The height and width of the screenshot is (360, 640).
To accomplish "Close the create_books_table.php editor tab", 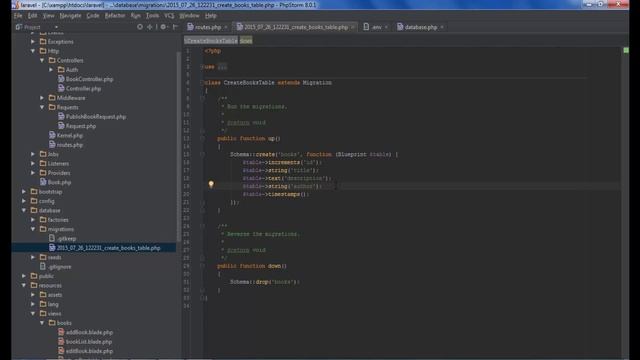I will point(353,27).
